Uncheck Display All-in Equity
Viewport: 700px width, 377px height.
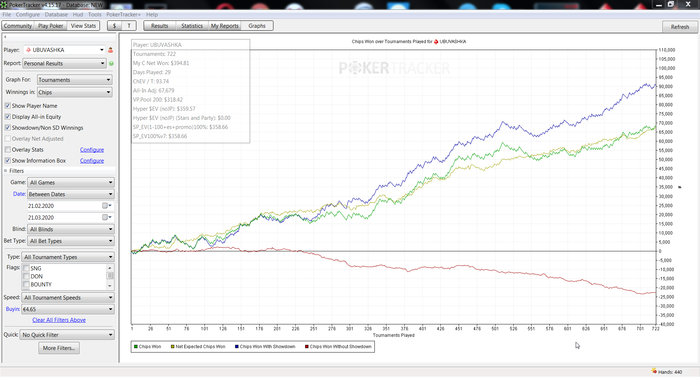pos(8,117)
